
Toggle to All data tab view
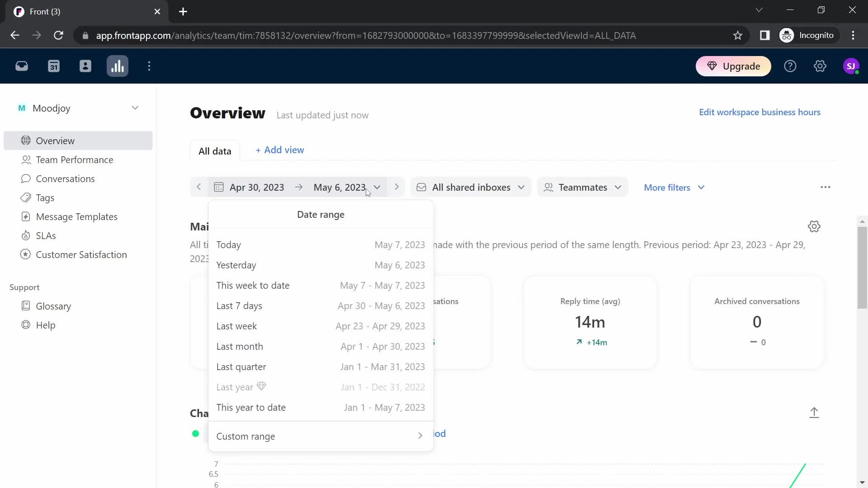coord(216,151)
